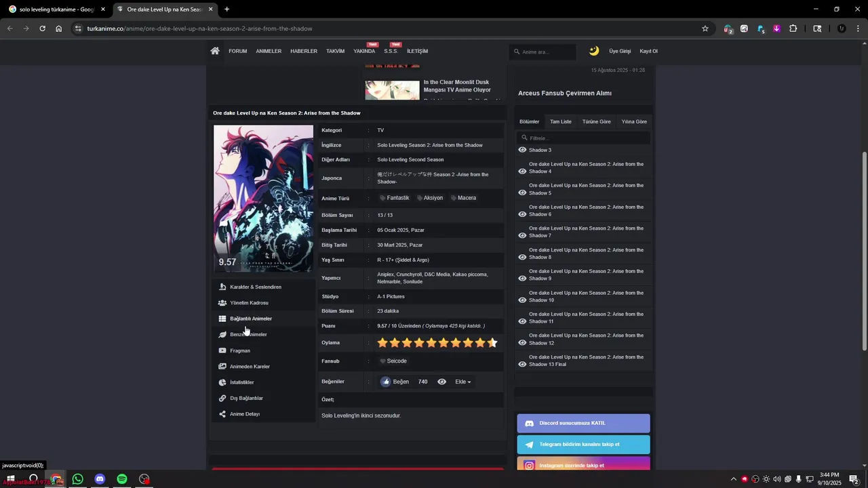Open Chrome extensions puzzle icon
Viewport: 868px width, 488px height.
[793, 28]
